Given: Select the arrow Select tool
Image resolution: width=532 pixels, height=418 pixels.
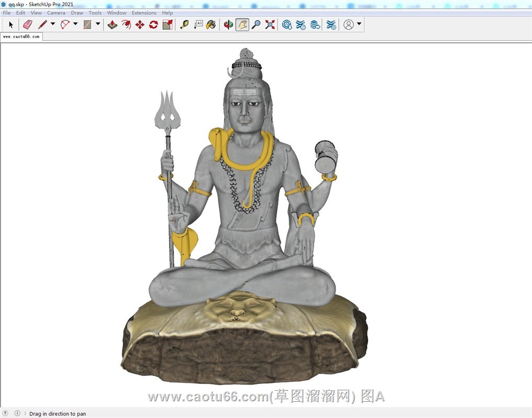Looking at the screenshot, I should click(x=11, y=25).
